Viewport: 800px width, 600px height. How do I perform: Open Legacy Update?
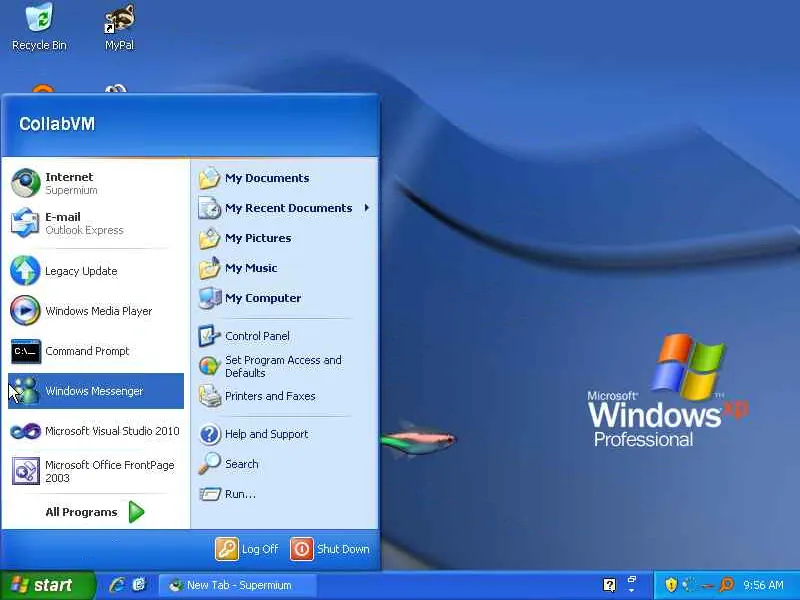tap(95, 271)
